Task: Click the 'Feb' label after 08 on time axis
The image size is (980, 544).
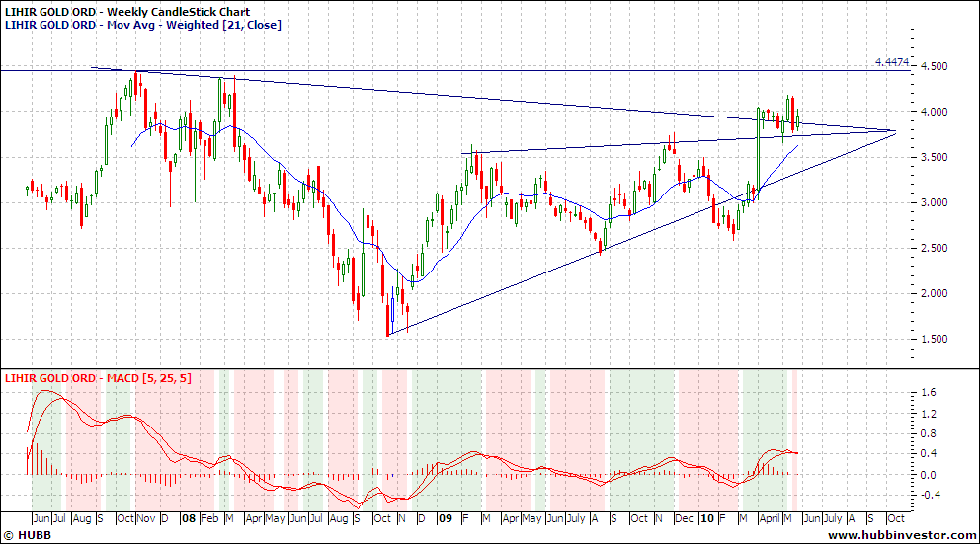Action: coord(210,518)
